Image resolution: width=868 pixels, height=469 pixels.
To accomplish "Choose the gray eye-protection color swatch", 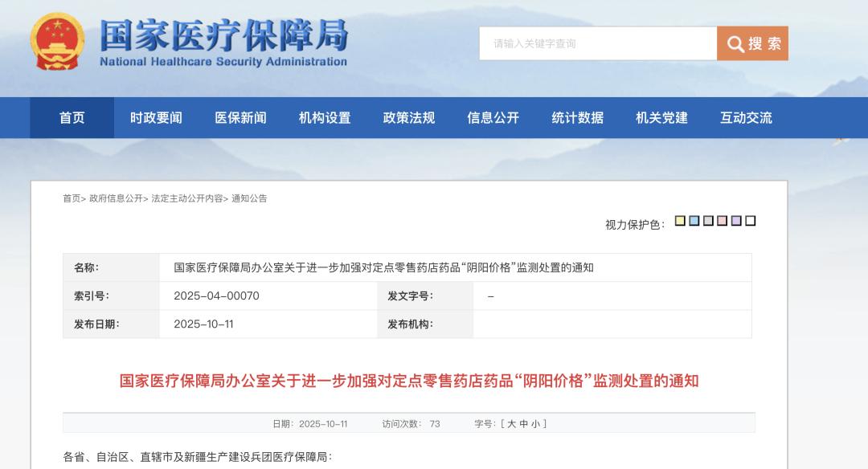I will (x=708, y=221).
